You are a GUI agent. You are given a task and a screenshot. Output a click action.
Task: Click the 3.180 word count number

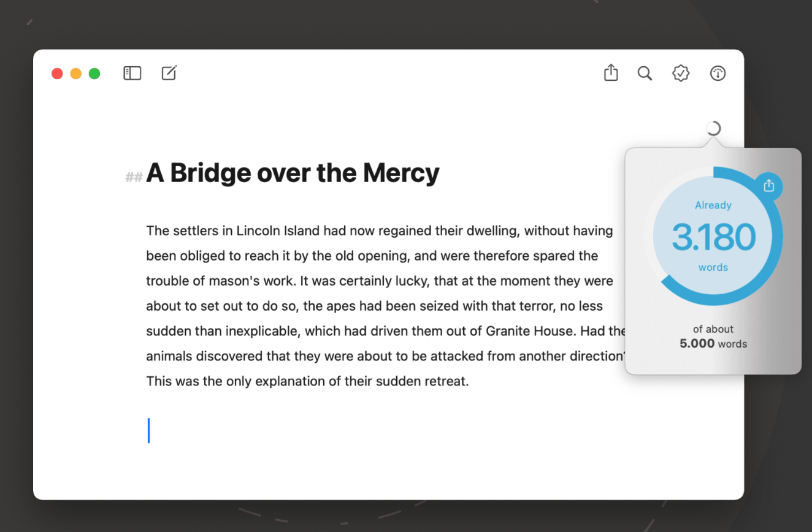tap(713, 237)
